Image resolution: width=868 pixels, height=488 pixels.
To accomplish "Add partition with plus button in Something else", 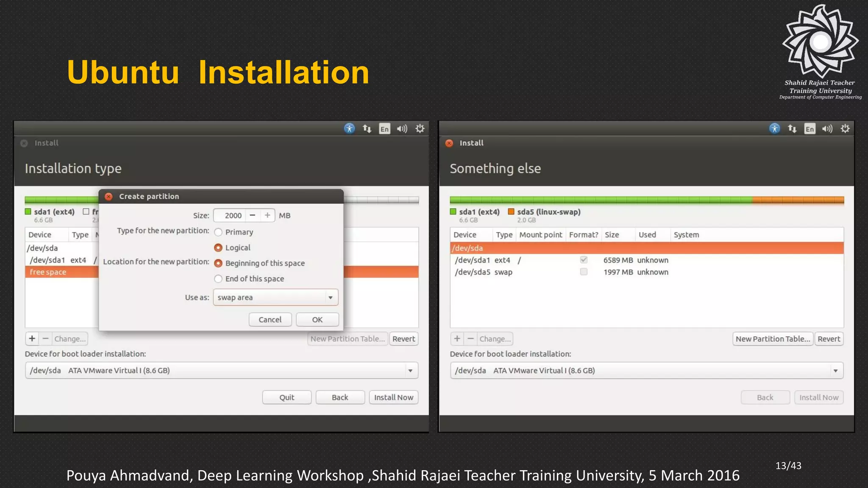I will click(457, 338).
